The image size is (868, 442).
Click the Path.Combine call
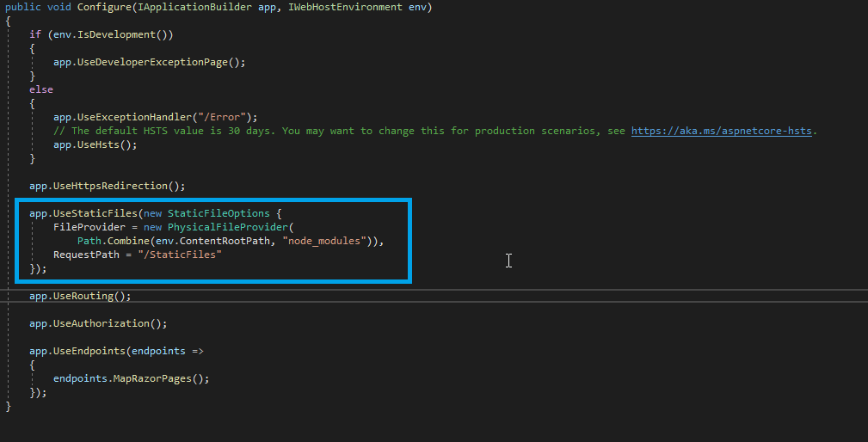click(114, 241)
